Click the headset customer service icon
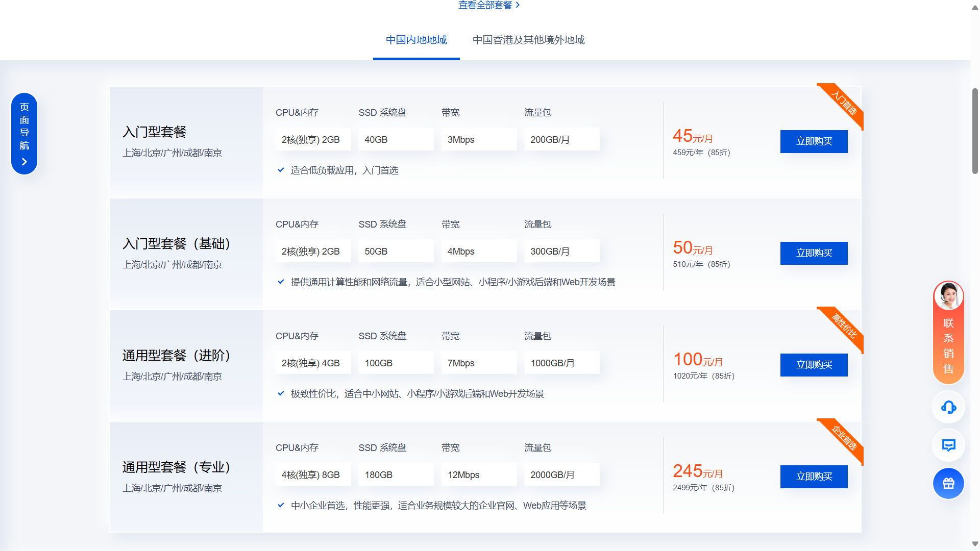Viewport: 980px width, 551px height. click(948, 407)
